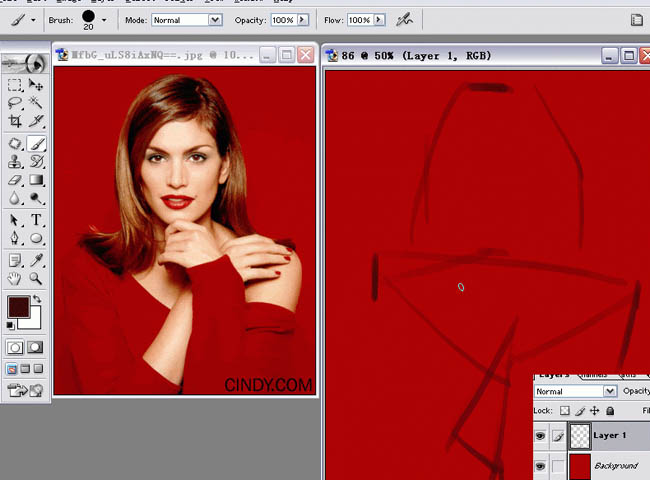Activate the Cindy jpg reference window title
The image size is (650, 480).
[x=162, y=55]
